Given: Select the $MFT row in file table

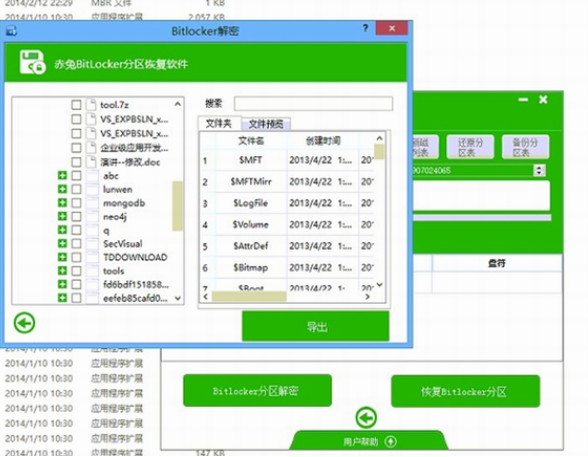Looking at the screenshot, I should click(287, 160).
